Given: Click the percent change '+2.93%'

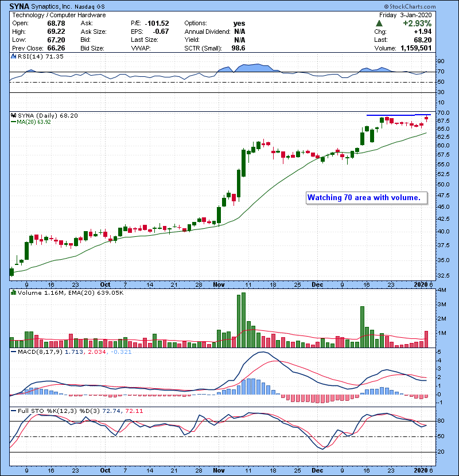Looking at the screenshot, I should (417, 24).
